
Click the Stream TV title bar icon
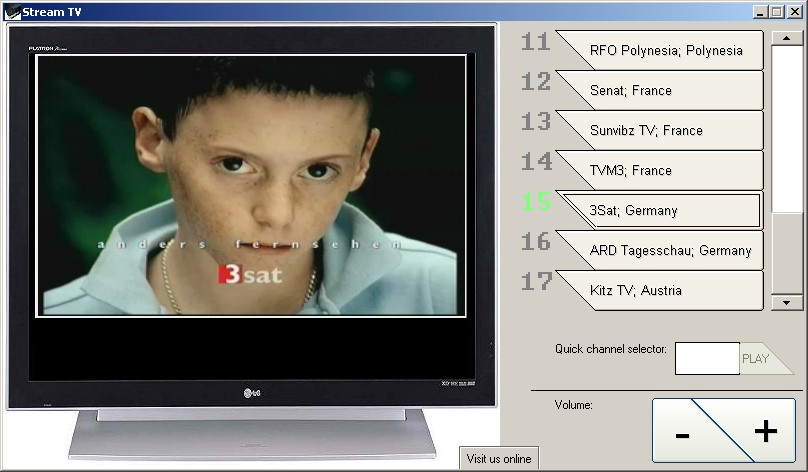[x=12, y=11]
